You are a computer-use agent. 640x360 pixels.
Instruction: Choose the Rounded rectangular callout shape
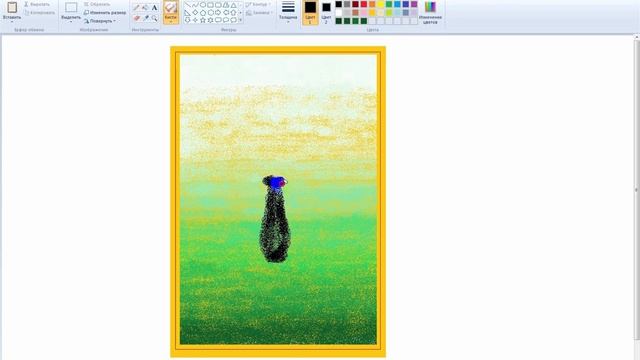point(218,20)
